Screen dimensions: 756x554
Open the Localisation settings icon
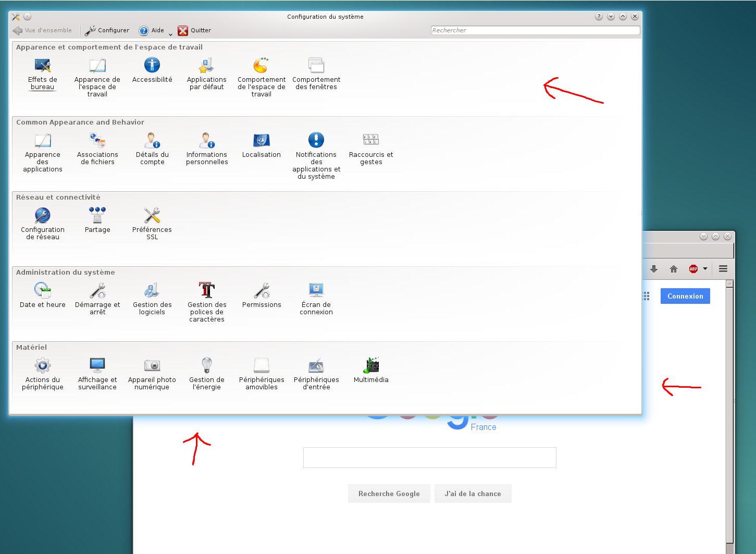(x=262, y=141)
